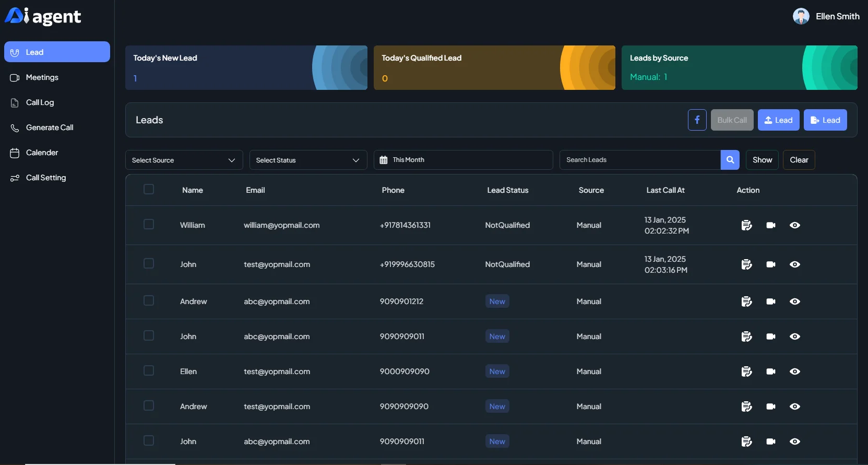868x465 pixels.
Task: Click the import-file Lead button
Action: tap(825, 120)
